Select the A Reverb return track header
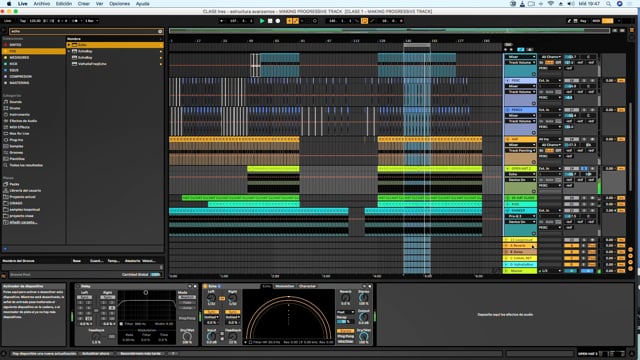This screenshot has height=360, width=640. pyautogui.click(x=520, y=246)
